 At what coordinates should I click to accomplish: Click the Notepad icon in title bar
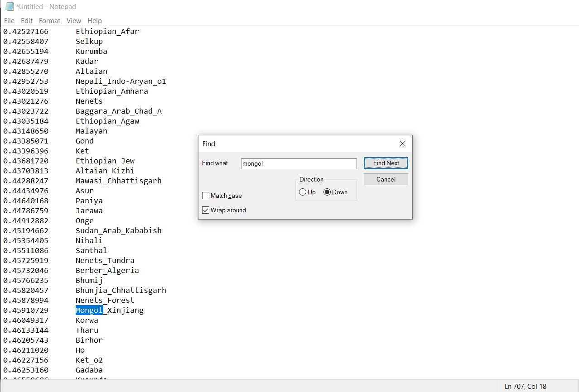(9, 6)
